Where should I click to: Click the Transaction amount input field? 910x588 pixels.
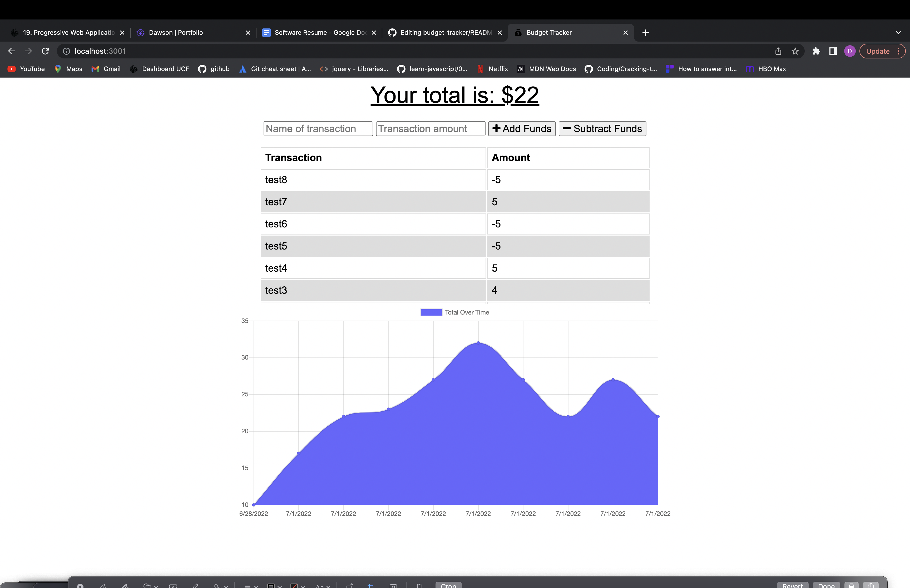(430, 129)
